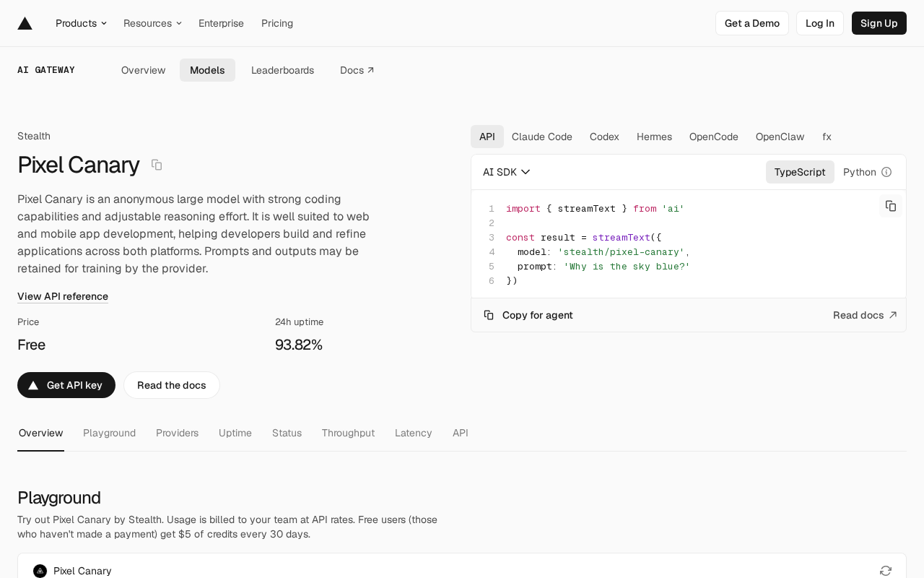Jump to the Latency section tab
The height and width of the screenshot is (578, 924).
(414, 433)
